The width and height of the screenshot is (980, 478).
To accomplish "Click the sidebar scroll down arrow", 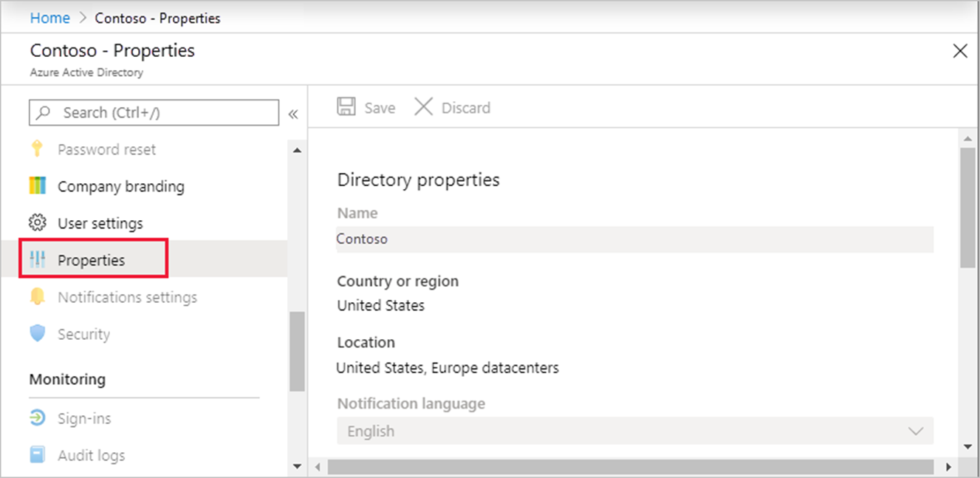I will [297, 466].
